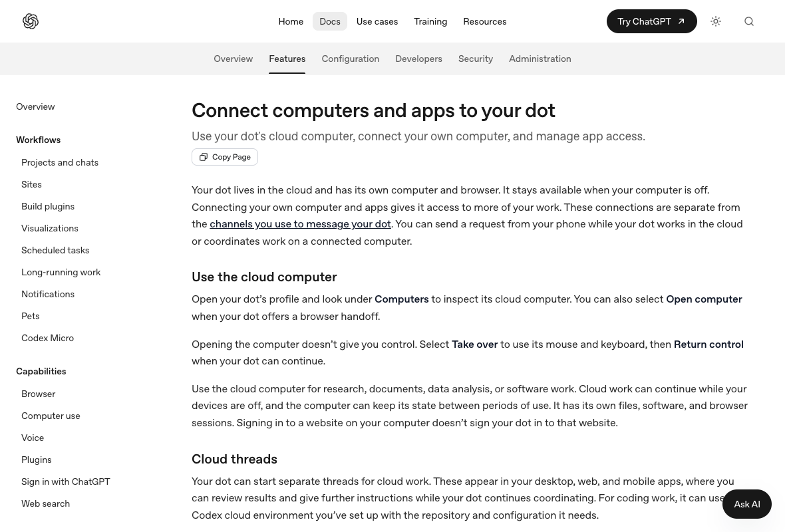The width and height of the screenshot is (785, 532).
Task: Go to Voice in sidebar
Action: coord(33,438)
